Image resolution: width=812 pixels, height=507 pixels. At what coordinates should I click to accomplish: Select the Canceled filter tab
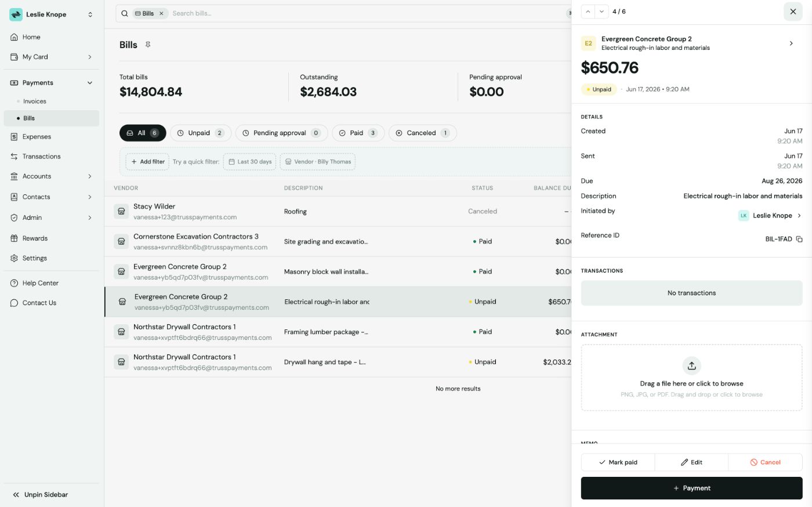click(x=423, y=133)
